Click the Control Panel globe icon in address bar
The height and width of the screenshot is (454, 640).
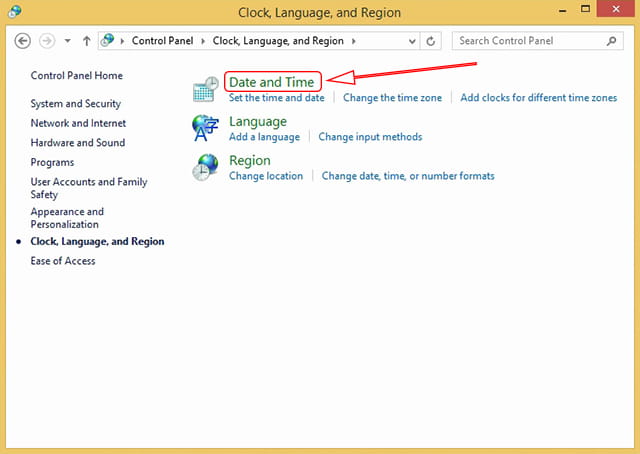pos(107,40)
